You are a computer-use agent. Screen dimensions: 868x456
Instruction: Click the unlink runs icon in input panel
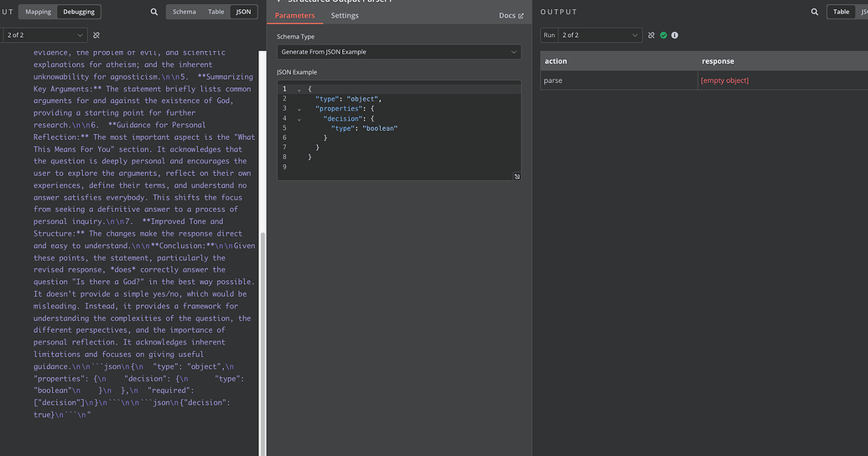pyautogui.click(x=96, y=35)
